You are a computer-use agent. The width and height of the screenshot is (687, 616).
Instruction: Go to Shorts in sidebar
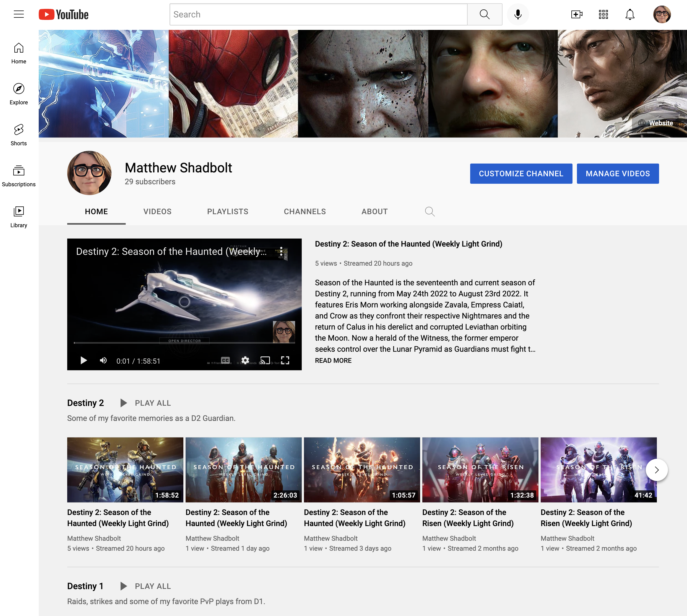pyautogui.click(x=19, y=134)
